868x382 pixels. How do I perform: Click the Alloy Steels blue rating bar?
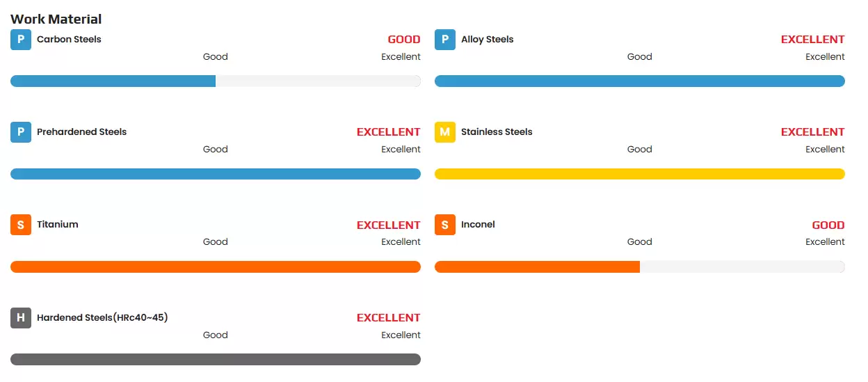coord(639,81)
